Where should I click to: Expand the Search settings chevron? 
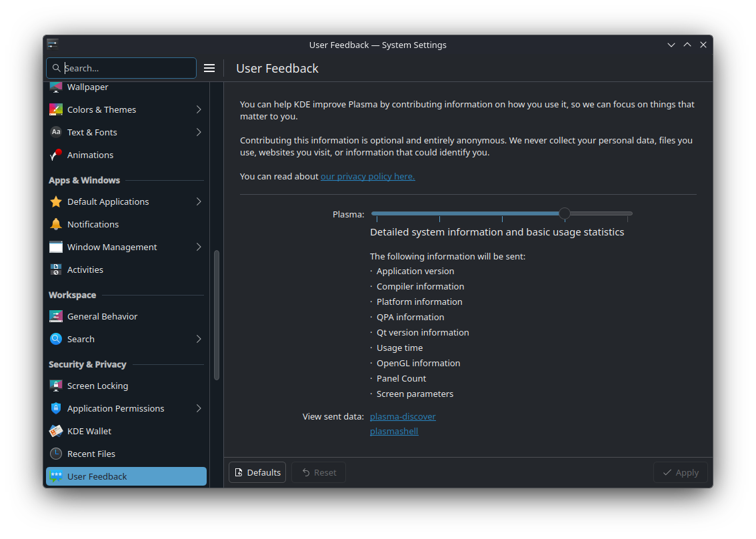[x=199, y=339]
